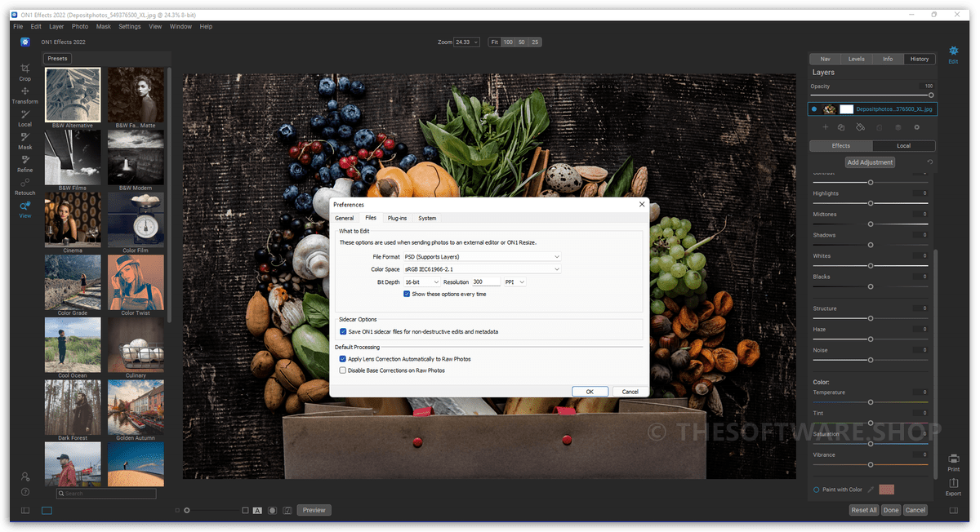The image size is (980, 532).
Task: Open the help question mark icon
Action: 25,492
